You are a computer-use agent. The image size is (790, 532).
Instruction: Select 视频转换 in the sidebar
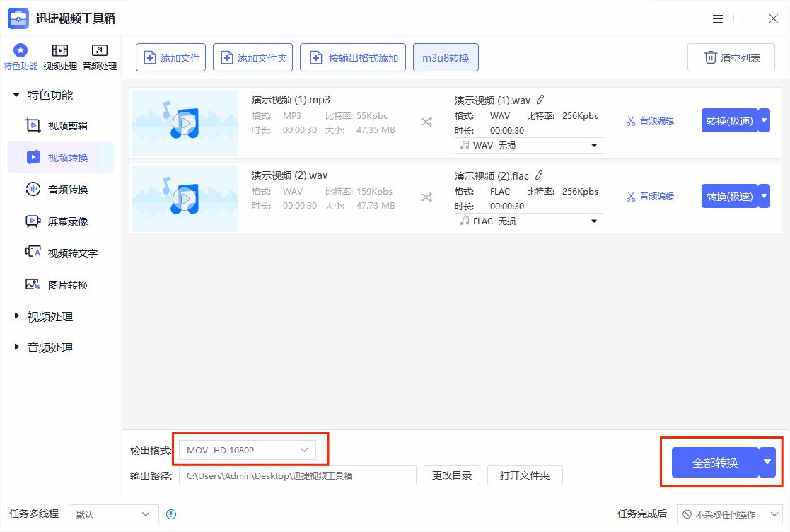pyautogui.click(x=60, y=157)
